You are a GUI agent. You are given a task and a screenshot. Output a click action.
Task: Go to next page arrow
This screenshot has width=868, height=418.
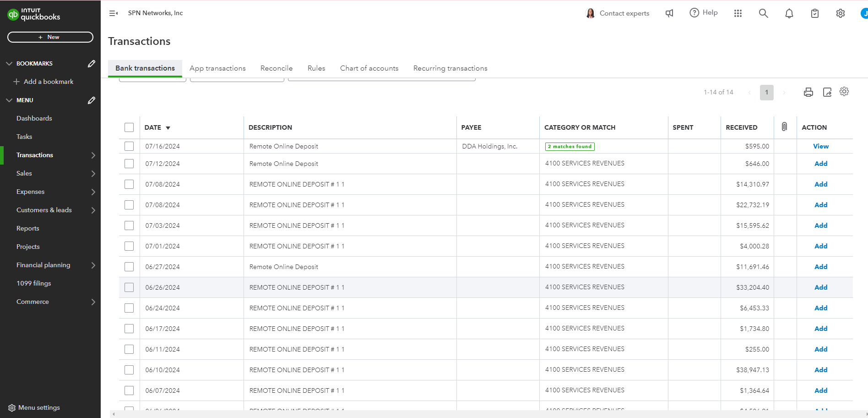pos(784,93)
